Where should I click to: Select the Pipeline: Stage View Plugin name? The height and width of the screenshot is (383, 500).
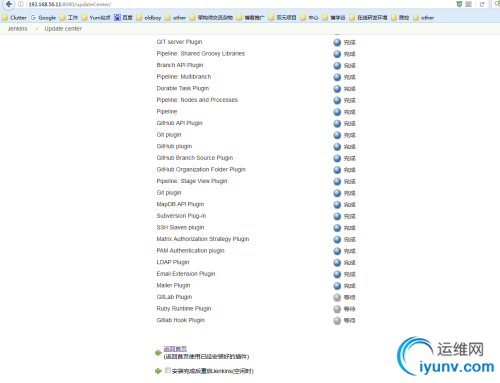(192, 181)
